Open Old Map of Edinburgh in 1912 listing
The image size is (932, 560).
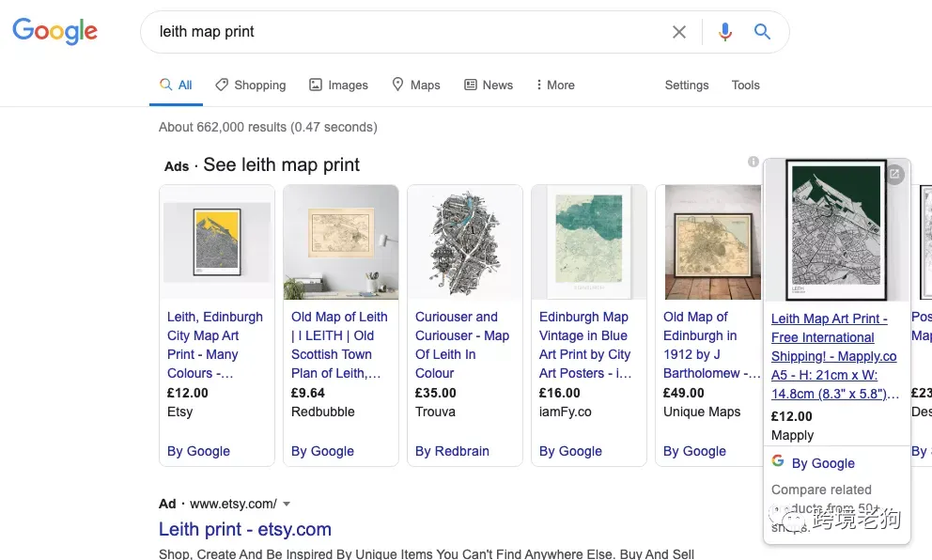coord(711,345)
